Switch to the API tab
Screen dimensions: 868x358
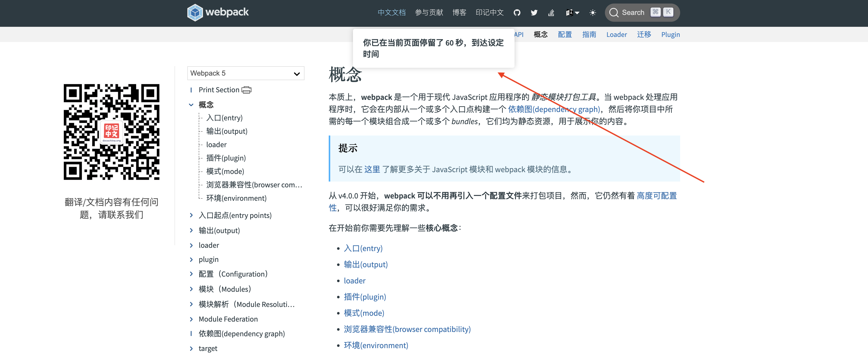tap(519, 34)
